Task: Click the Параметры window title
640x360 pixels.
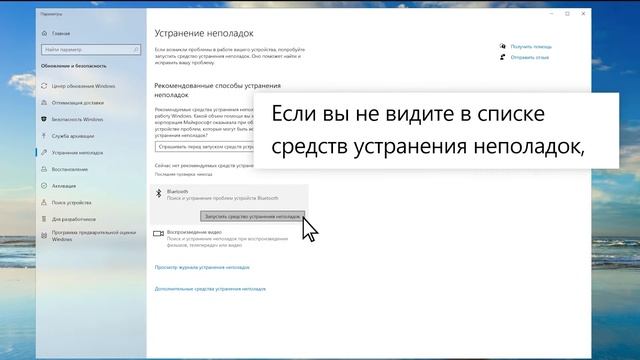Action: click(51, 14)
